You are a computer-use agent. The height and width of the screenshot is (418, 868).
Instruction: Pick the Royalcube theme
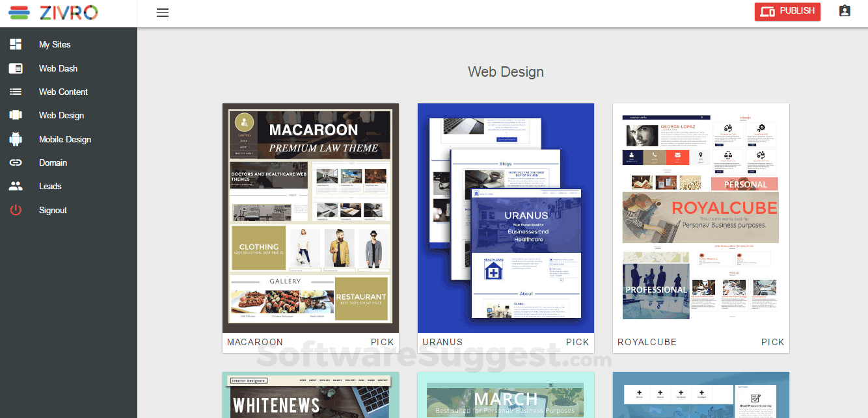(773, 342)
